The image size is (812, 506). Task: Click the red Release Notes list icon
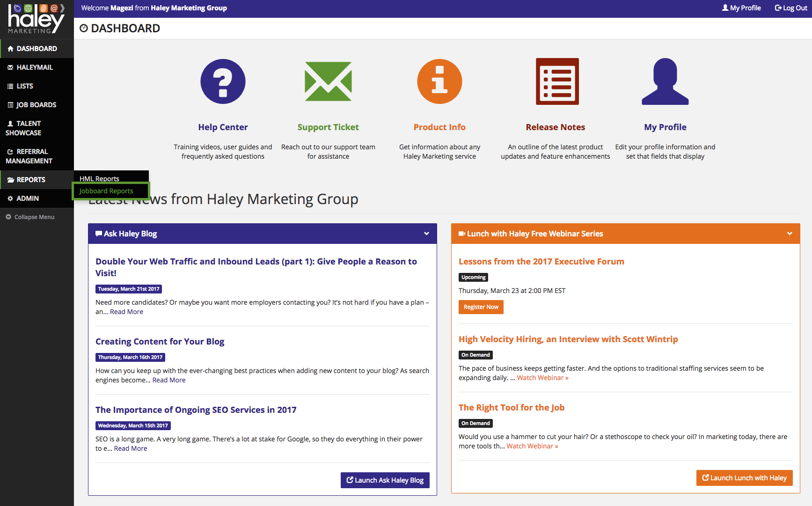557,81
